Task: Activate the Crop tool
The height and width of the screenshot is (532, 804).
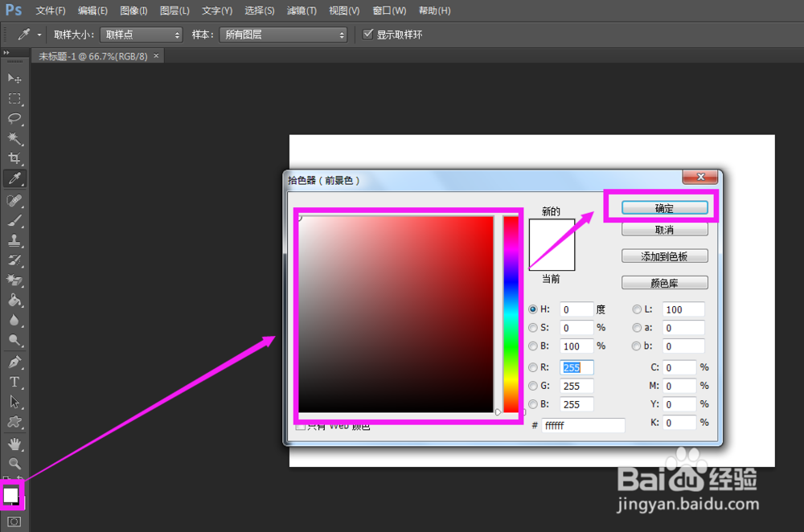Action: pos(13,158)
